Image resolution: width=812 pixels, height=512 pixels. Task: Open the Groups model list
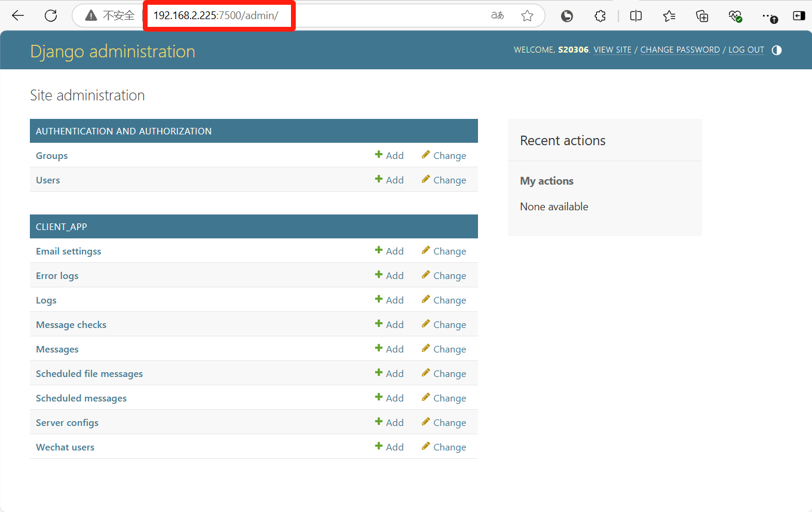52,155
